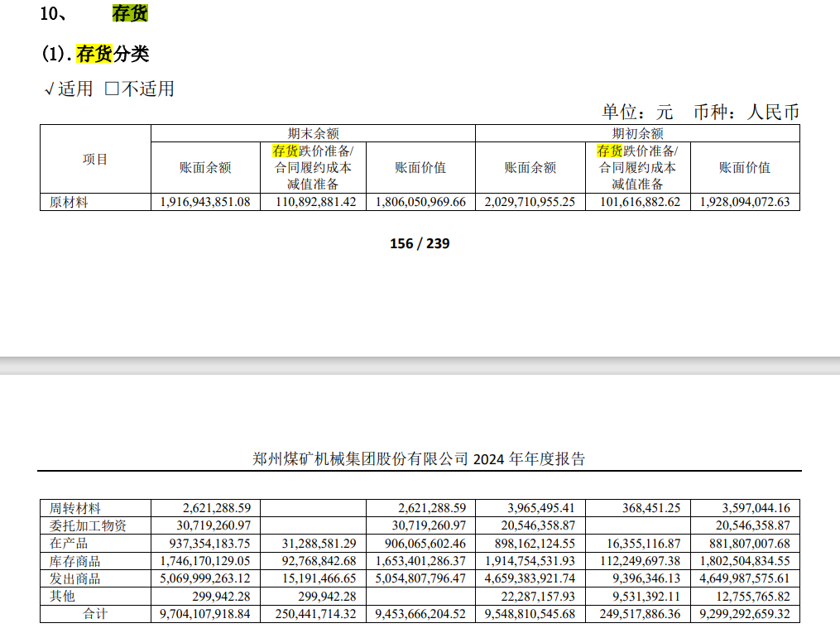
Task: Select the total 9,548,810,545.68
Action: pos(530,614)
